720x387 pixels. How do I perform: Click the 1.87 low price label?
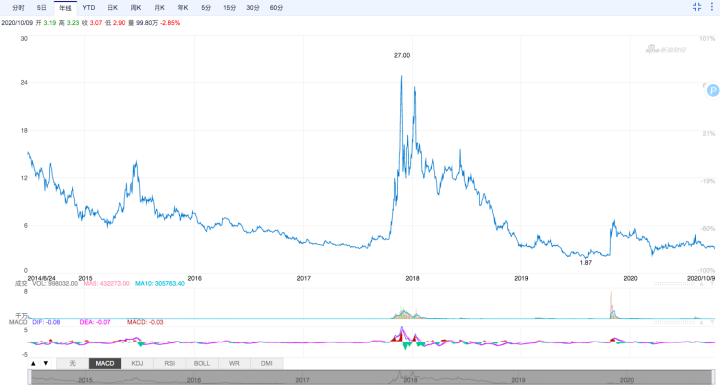click(585, 263)
